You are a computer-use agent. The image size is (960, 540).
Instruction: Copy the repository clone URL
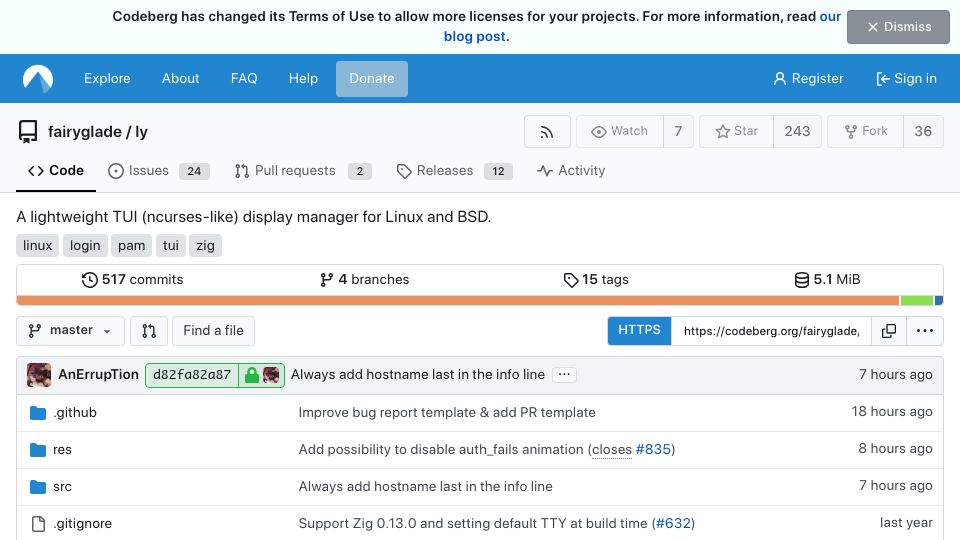[x=888, y=331]
